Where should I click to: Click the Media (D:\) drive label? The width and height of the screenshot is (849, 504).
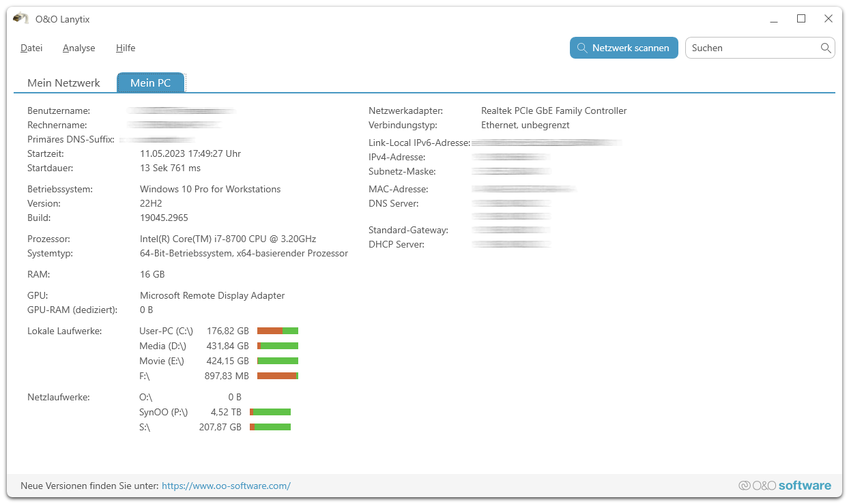click(162, 346)
